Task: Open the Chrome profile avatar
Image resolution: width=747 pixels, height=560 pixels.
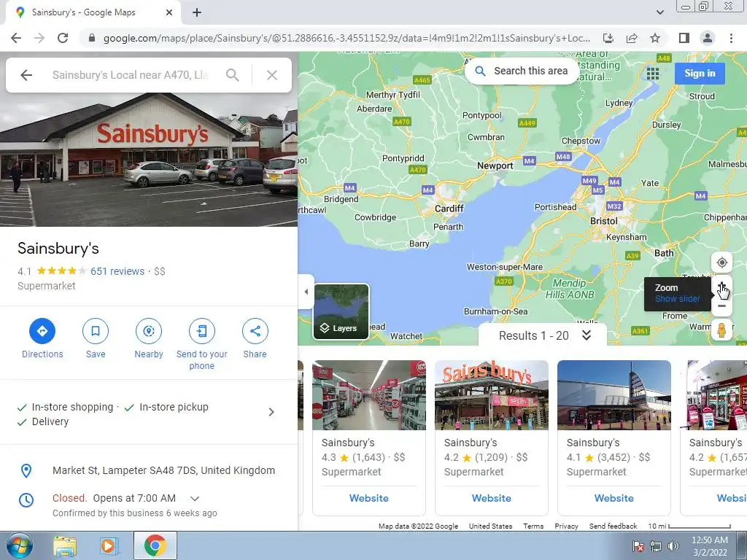Action: pos(708,38)
